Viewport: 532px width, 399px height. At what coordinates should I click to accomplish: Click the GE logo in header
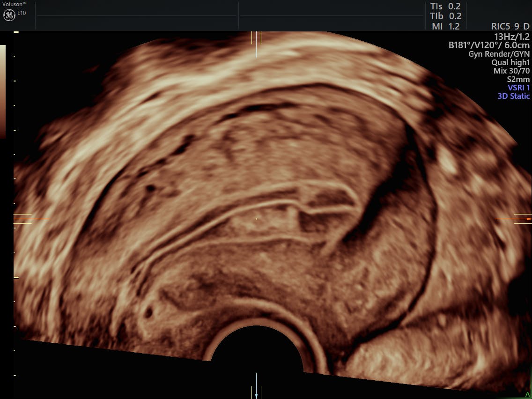(9, 15)
